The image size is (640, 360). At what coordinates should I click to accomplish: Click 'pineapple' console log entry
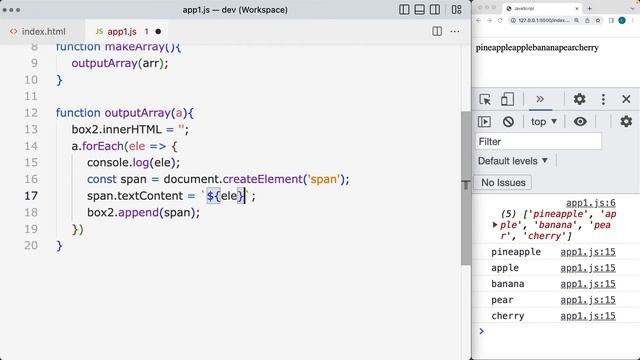tap(516, 252)
